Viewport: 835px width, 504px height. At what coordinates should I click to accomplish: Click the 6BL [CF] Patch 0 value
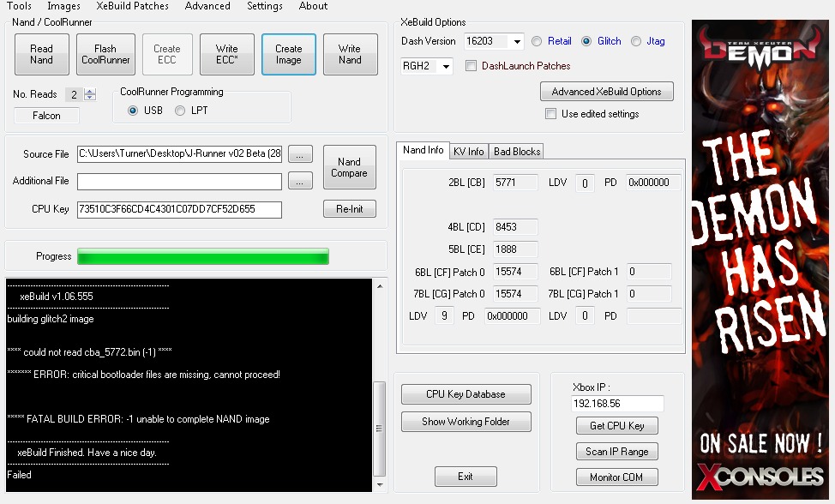coord(515,272)
